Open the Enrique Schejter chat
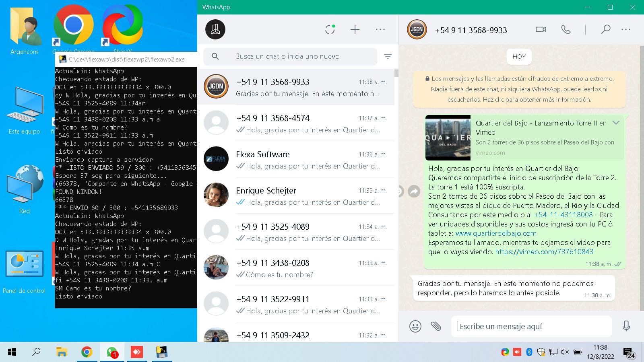Screen dimensions: 644x362 [296, 195]
